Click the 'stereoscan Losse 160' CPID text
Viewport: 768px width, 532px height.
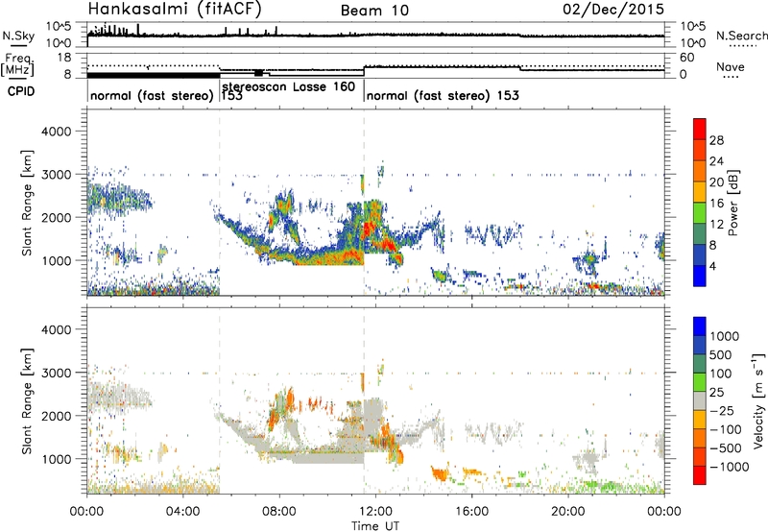point(289,86)
